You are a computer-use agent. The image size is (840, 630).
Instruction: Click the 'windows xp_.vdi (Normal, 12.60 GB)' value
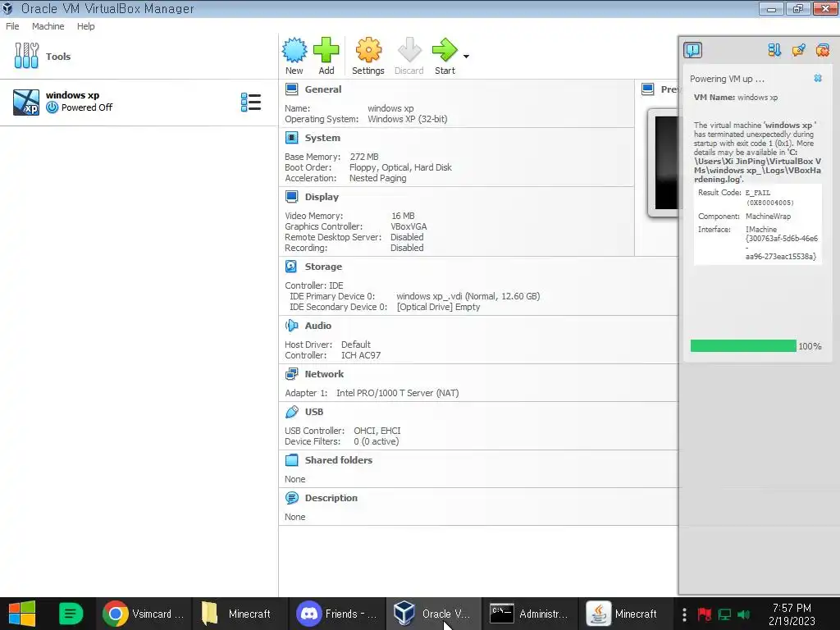pos(468,296)
